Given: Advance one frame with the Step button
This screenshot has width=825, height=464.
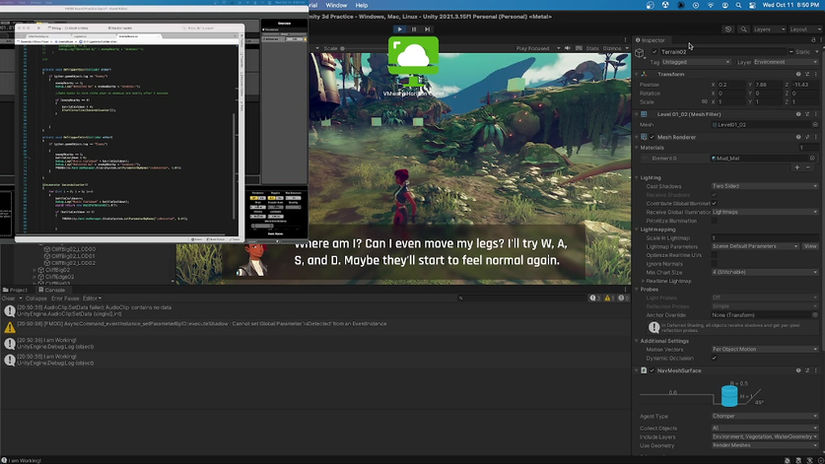Looking at the screenshot, I should click(428, 29).
